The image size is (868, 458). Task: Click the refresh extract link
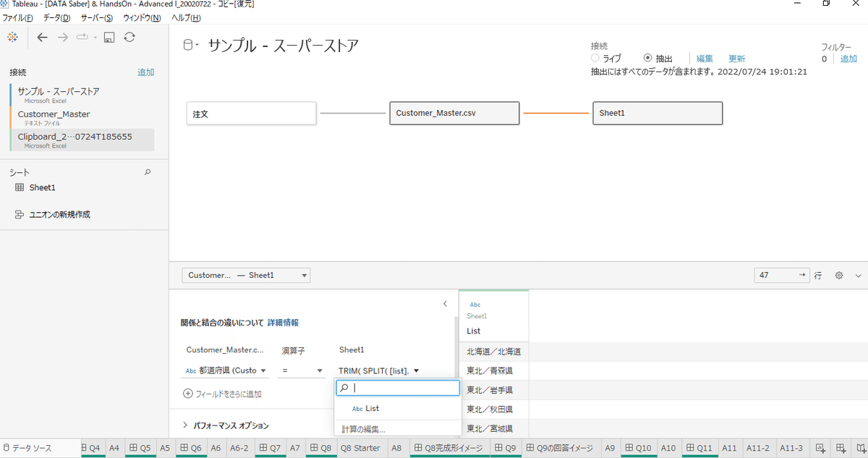coord(736,59)
